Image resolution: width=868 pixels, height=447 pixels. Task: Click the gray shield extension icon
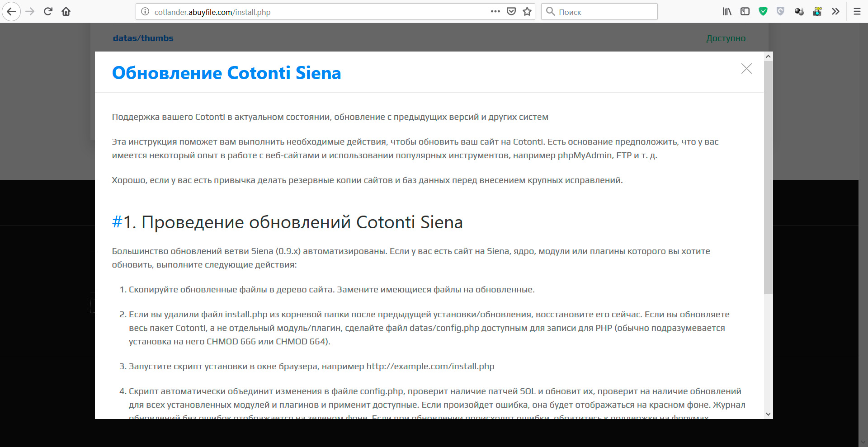[780, 12]
